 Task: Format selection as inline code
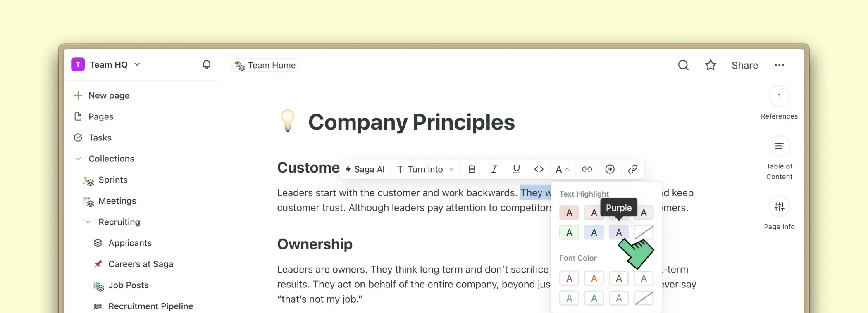tap(539, 169)
